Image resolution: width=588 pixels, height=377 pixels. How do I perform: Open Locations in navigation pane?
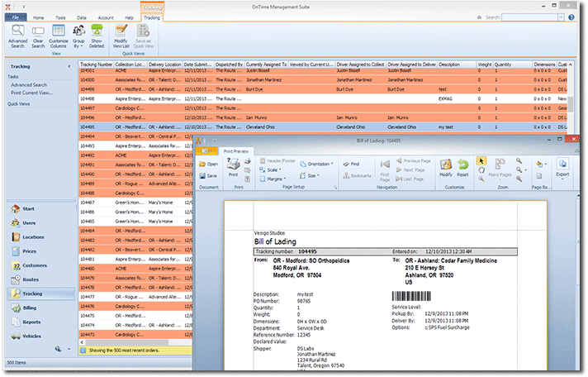41,237
